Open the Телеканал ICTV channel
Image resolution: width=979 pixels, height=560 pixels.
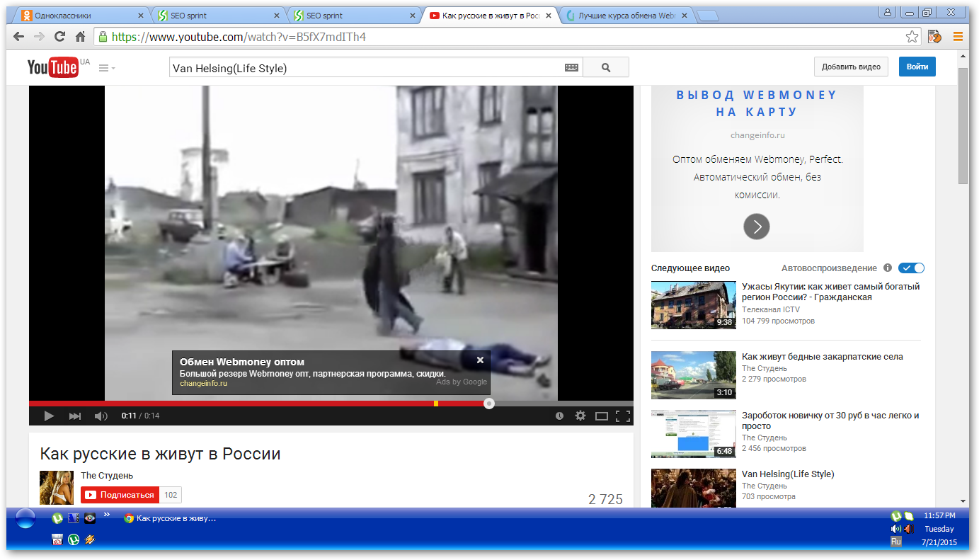tap(771, 309)
